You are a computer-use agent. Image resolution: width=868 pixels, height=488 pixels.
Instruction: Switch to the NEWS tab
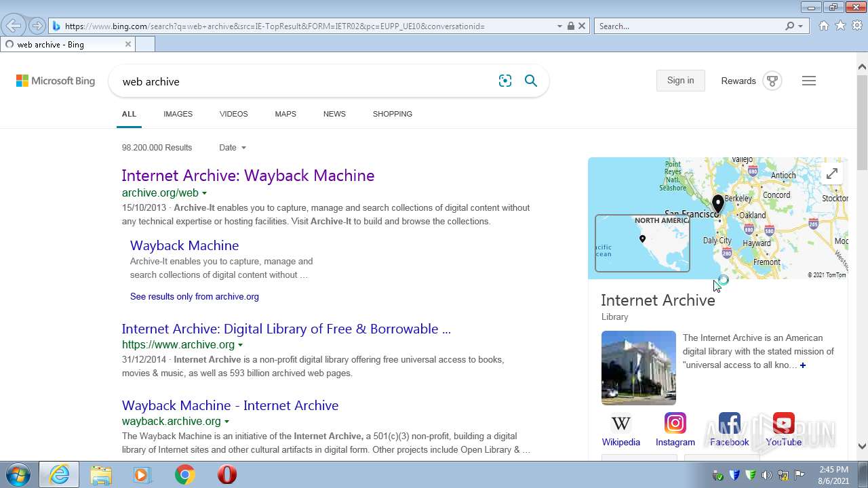coord(334,114)
